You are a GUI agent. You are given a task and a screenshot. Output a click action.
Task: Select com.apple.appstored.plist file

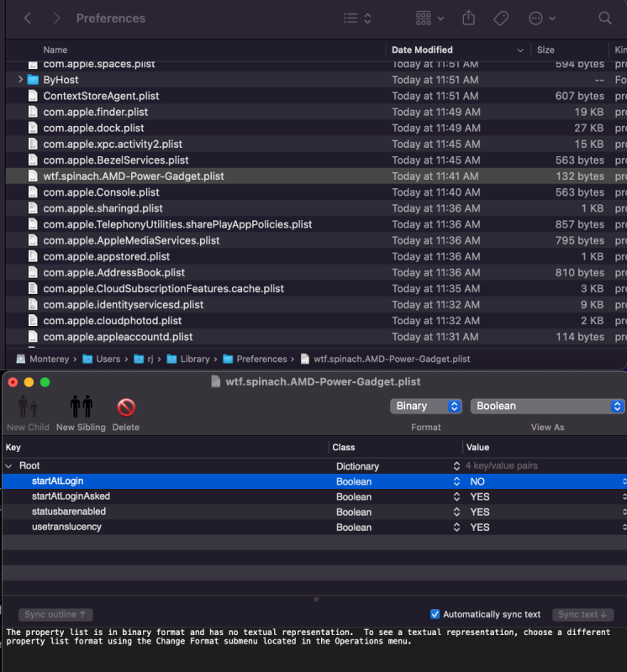[x=107, y=257]
